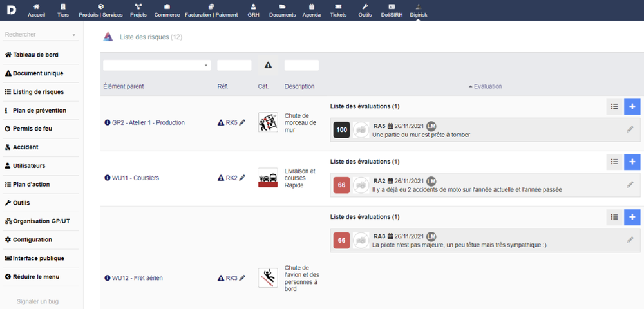Screen dimensions: 644x309
Task: Click Réduire le menu
Action: click(x=32, y=277)
